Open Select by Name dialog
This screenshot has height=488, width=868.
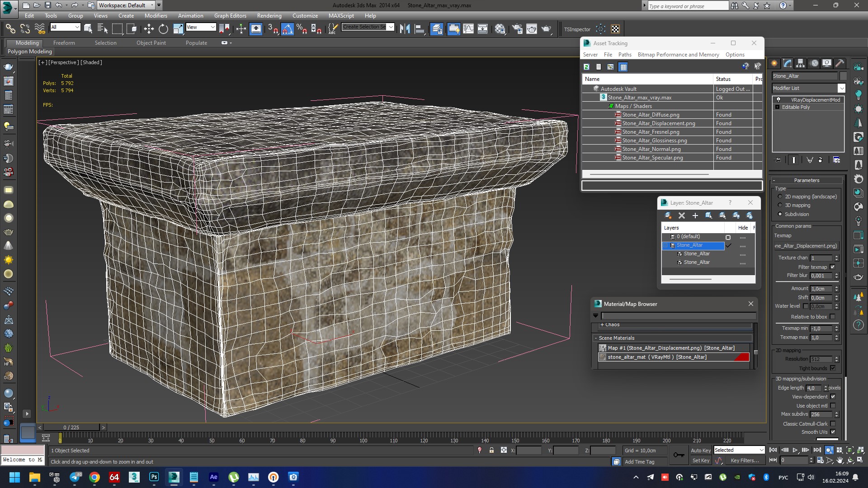(x=103, y=29)
